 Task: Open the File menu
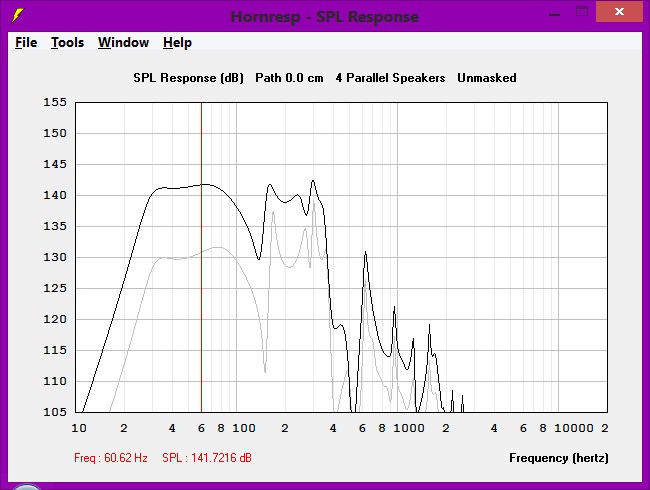26,42
